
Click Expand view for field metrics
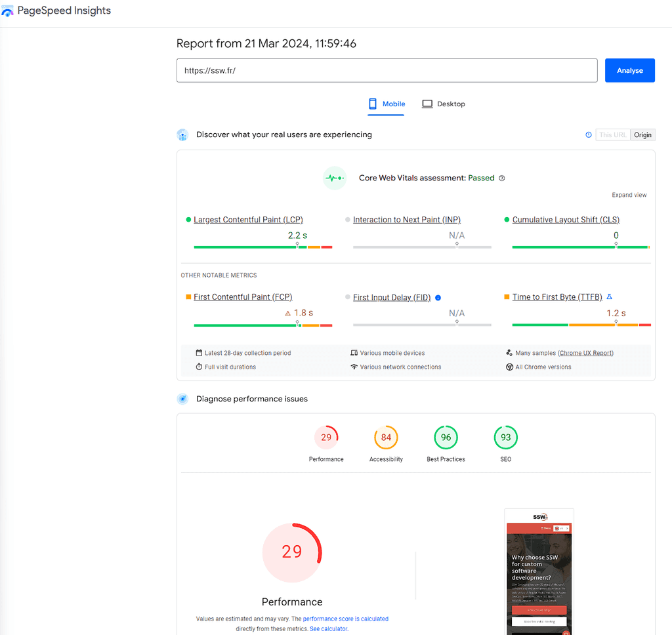pyautogui.click(x=629, y=195)
